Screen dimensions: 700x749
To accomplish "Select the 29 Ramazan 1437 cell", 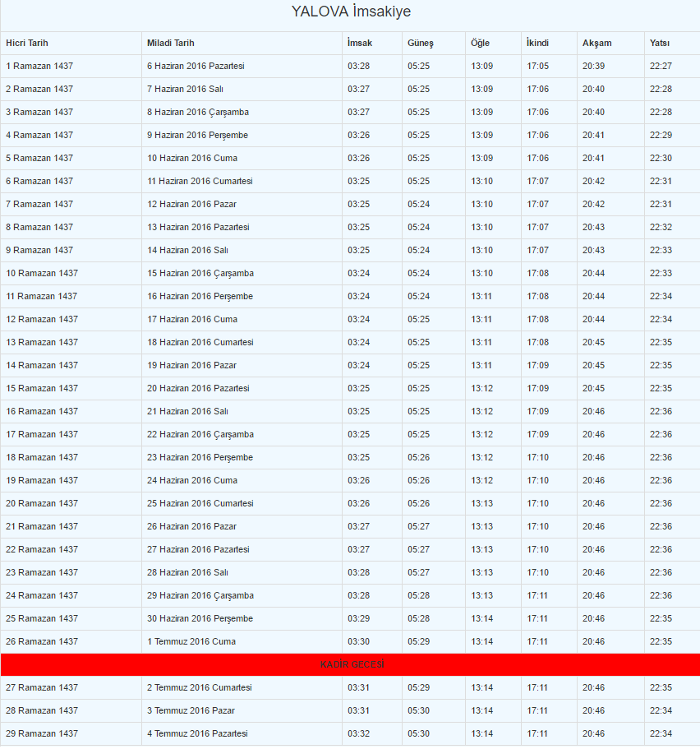I will pyautogui.click(x=42, y=733).
